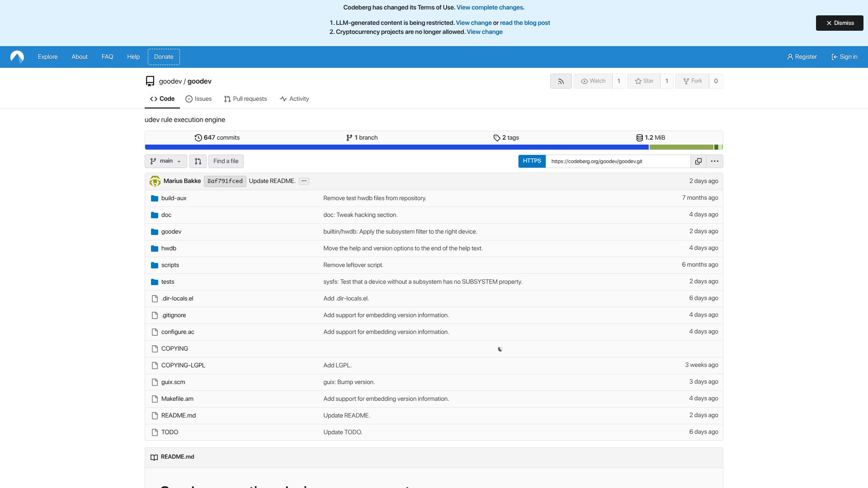868x488 pixels.
Task: Click Find a file button
Action: (x=226, y=161)
